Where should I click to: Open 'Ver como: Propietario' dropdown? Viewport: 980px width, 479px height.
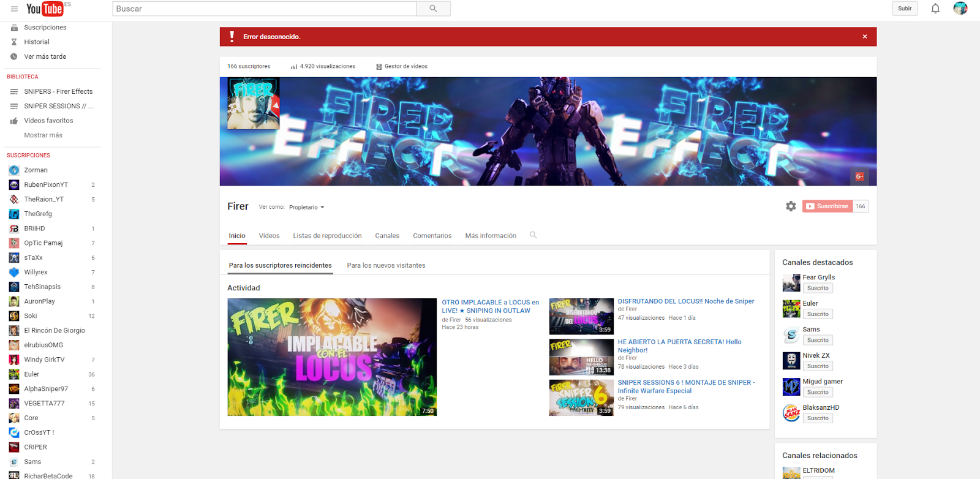tap(307, 207)
